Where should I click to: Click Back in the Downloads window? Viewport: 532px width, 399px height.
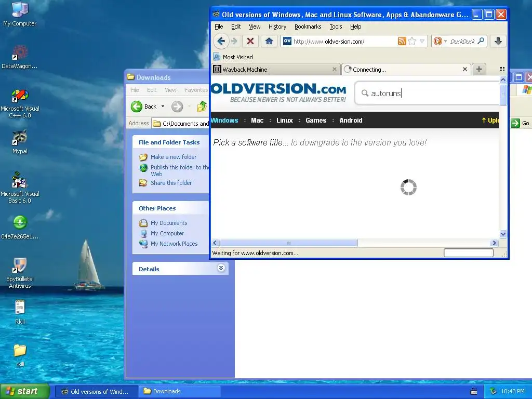[144, 107]
